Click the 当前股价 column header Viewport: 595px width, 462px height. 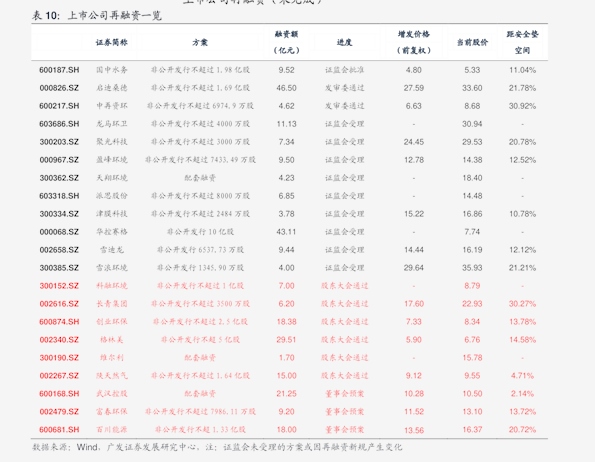[x=472, y=42]
